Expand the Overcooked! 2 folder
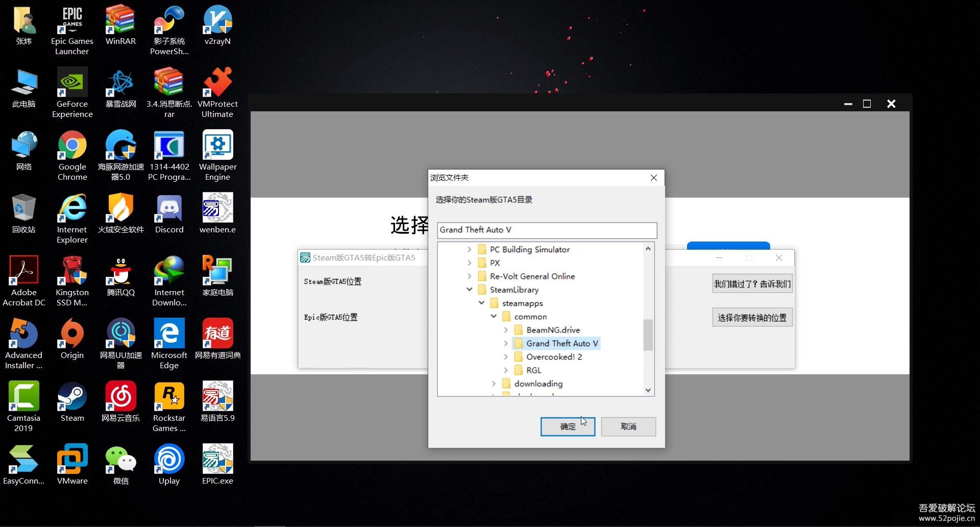 pos(506,357)
